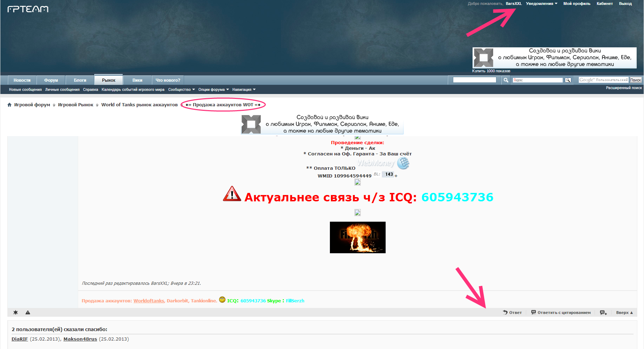
Task: Click Ответить с цитированием
Action: [561, 313]
